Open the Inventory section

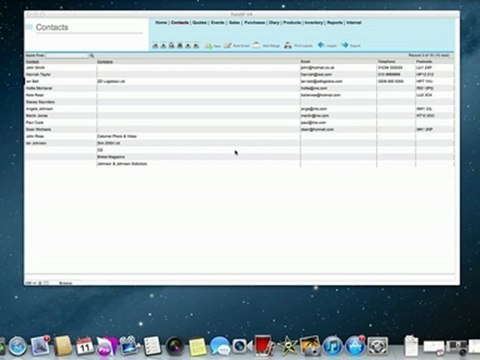314,23
